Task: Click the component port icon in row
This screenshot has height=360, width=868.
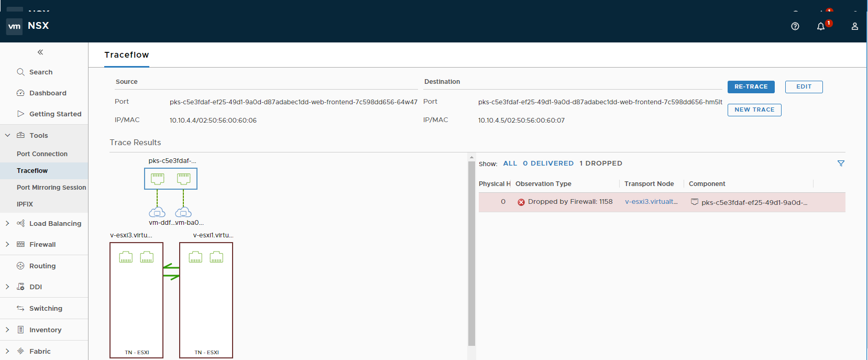Action: point(695,202)
